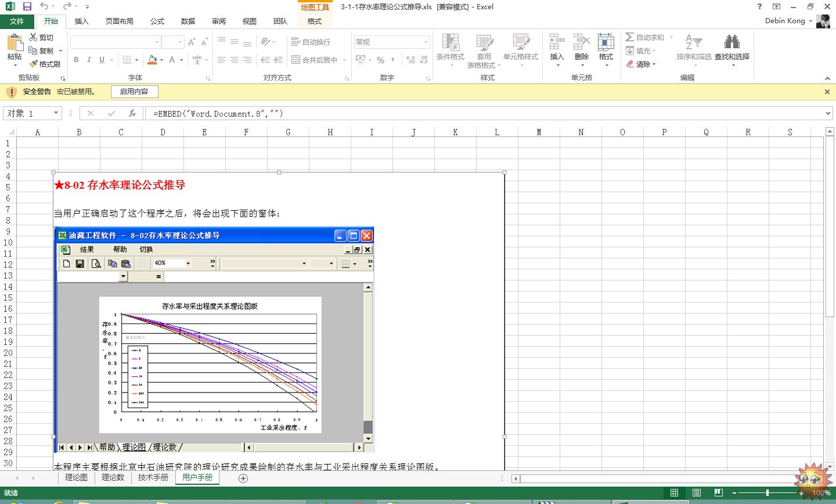The width and height of the screenshot is (836, 504).
Task: Click the Name Box showing 对象 1
Action: click(x=32, y=113)
